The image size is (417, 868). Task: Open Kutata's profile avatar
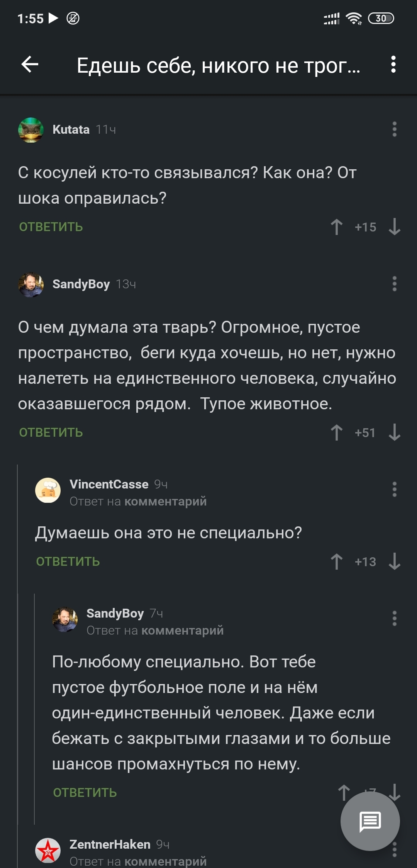pos(31,130)
